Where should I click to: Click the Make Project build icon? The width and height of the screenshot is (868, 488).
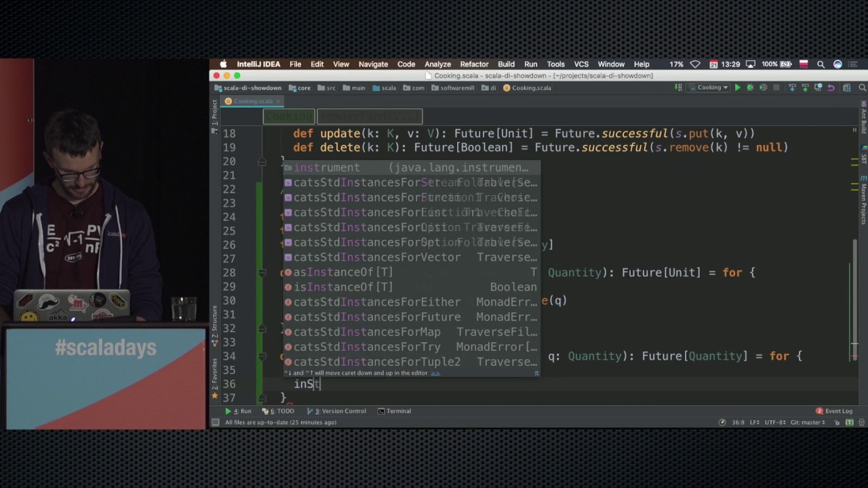[x=678, y=87]
